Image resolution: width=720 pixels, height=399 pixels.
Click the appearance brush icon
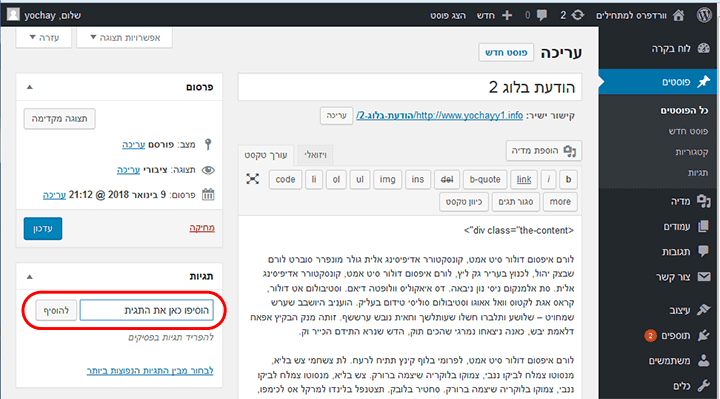click(703, 310)
